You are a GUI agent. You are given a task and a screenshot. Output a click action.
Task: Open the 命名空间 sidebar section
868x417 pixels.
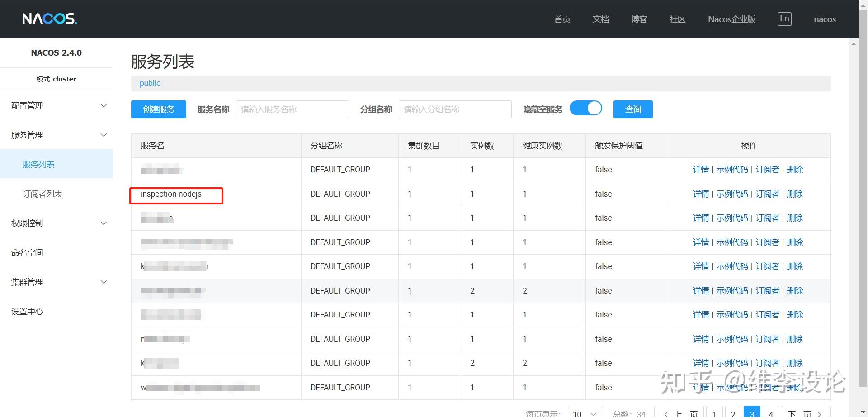27,252
